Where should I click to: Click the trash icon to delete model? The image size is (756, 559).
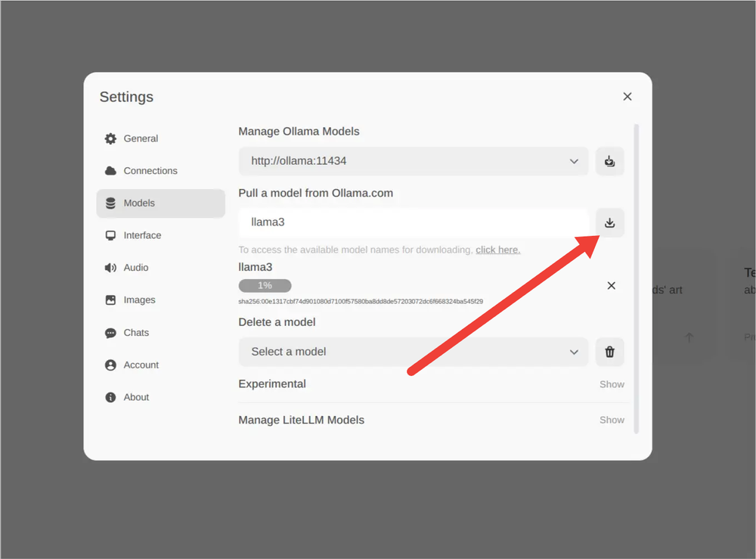(x=609, y=352)
